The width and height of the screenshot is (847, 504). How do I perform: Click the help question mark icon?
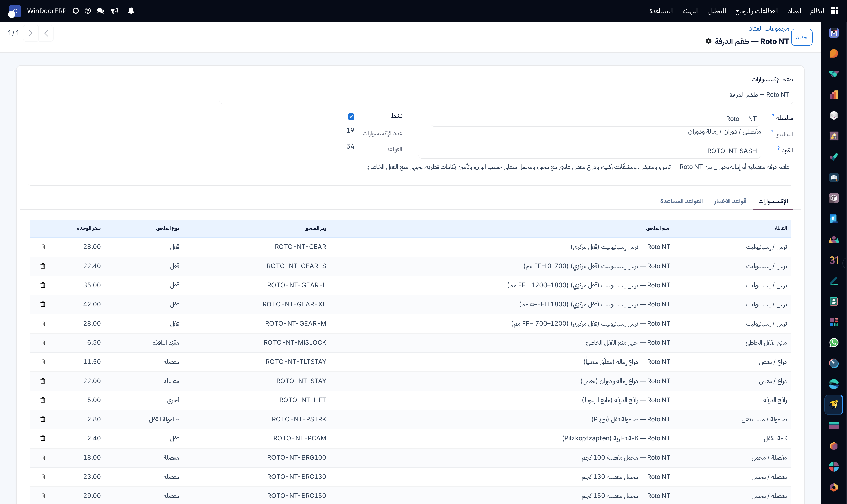(x=88, y=11)
